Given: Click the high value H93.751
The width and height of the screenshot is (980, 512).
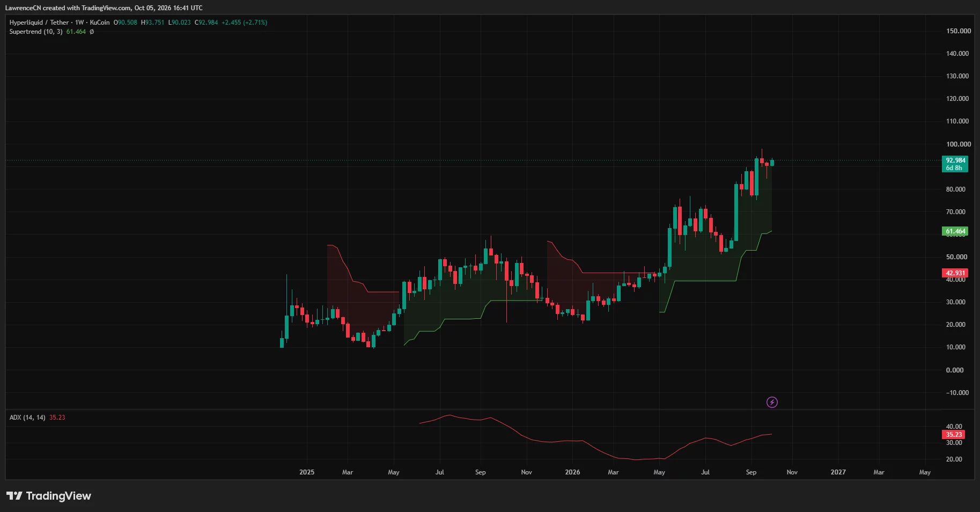Looking at the screenshot, I should pos(153,23).
